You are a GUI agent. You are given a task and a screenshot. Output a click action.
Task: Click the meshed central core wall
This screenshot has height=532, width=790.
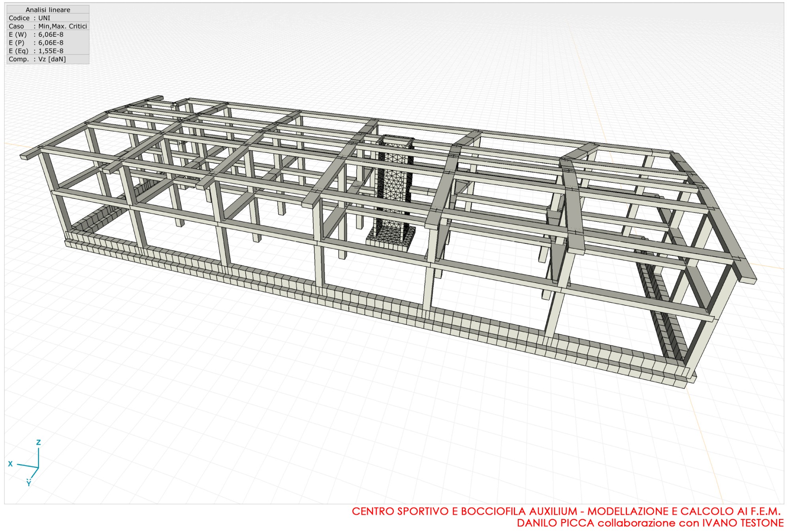click(393, 191)
